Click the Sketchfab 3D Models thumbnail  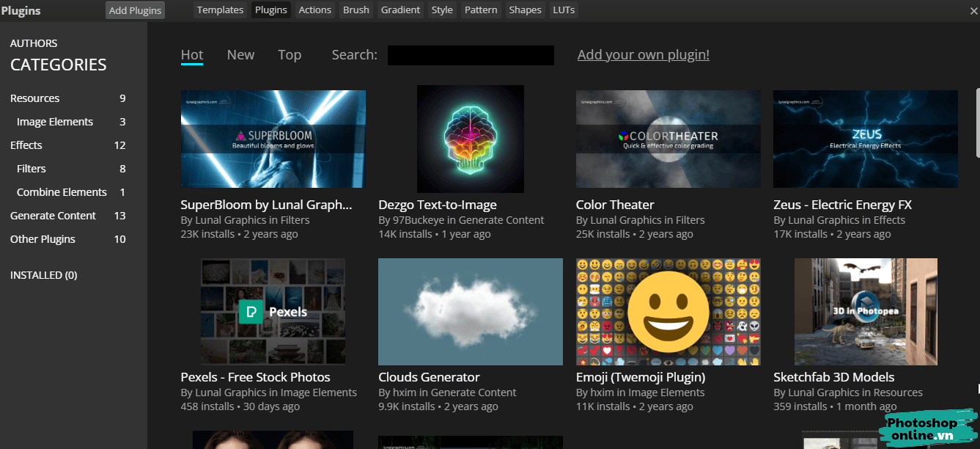[x=866, y=311]
